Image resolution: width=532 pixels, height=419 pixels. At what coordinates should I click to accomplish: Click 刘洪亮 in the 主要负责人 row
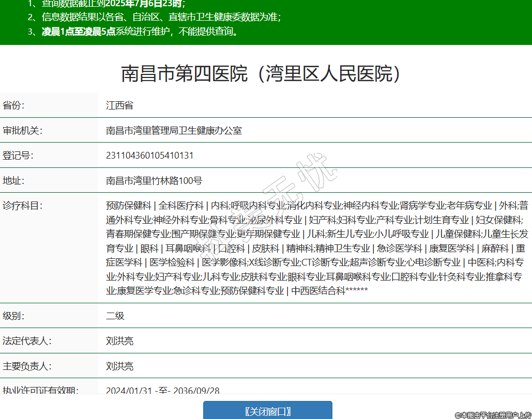(119, 366)
